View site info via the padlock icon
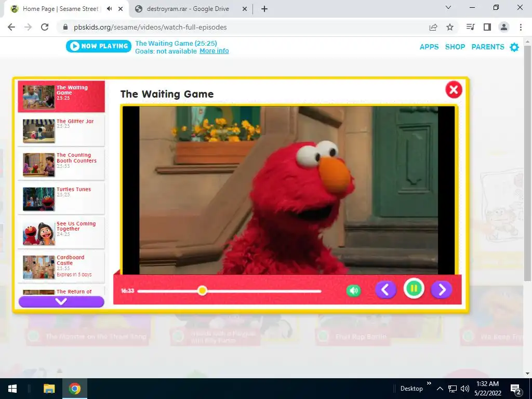 point(65,27)
